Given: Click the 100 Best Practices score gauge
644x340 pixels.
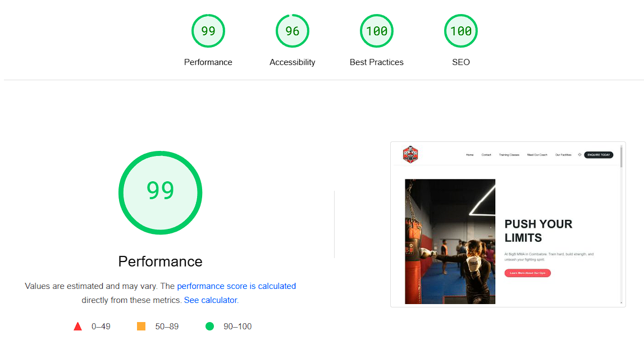Looking at the screenshot, I should coord(377,31).
